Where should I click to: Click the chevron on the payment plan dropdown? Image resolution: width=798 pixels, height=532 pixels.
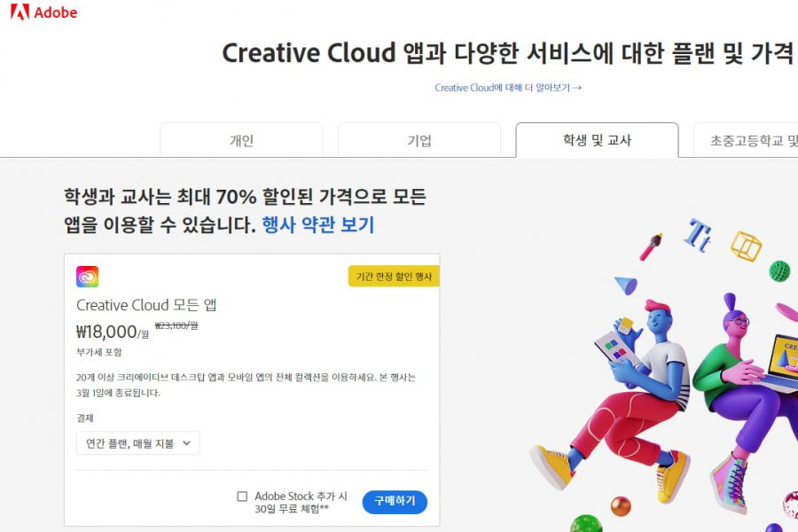click(187, 443)
